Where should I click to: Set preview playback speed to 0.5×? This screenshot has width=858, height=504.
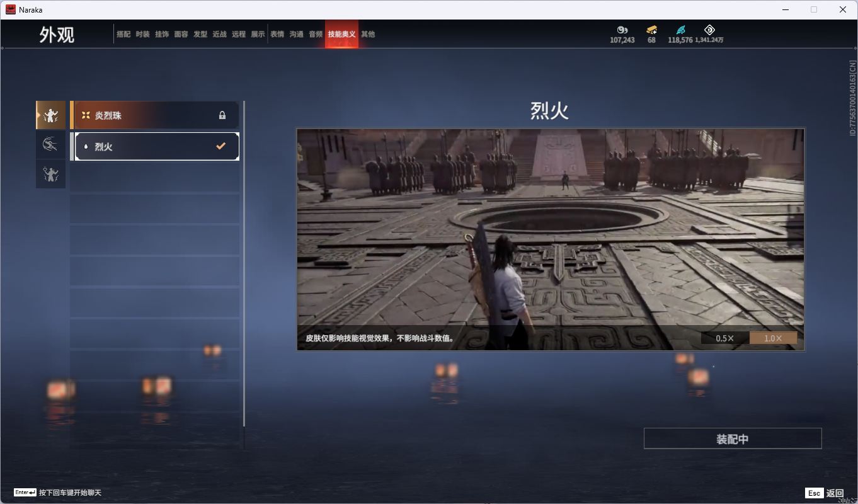[724, 338]
